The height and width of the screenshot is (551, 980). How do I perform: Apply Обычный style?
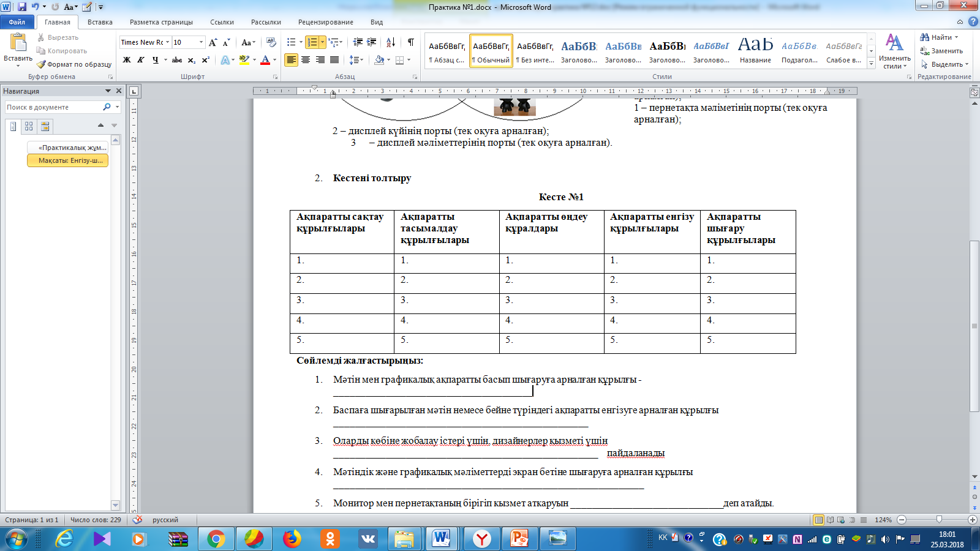click(491, 51)
